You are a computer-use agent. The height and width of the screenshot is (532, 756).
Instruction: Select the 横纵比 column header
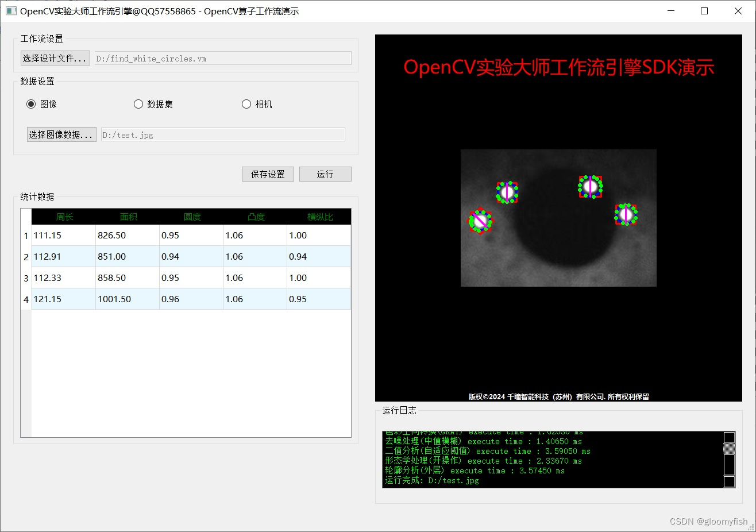(318, 217)
